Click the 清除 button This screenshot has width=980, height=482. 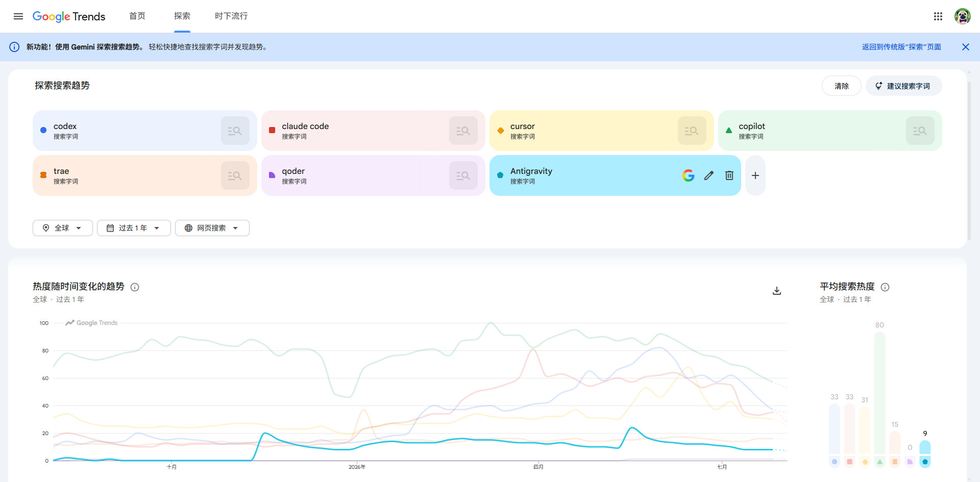tap(842, 86)
